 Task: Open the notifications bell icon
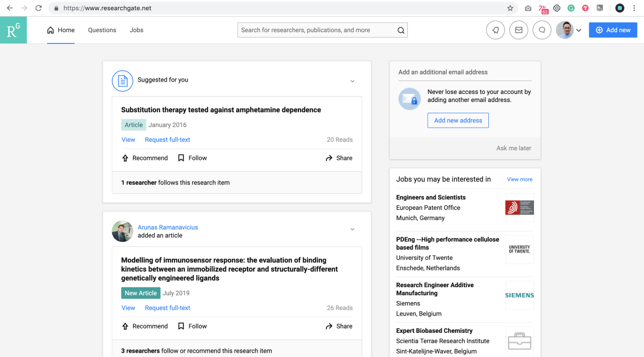pyautogui.click(x=495, y=30)
